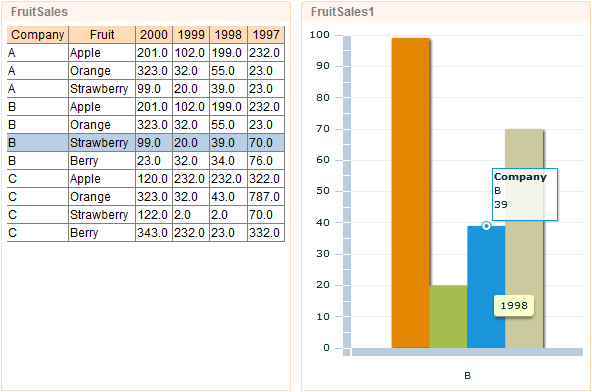Image resolution: width=592 pixels, height=392 pixels.
Task: Click the orange bar in the chart
Action: (x=410, y=193)
